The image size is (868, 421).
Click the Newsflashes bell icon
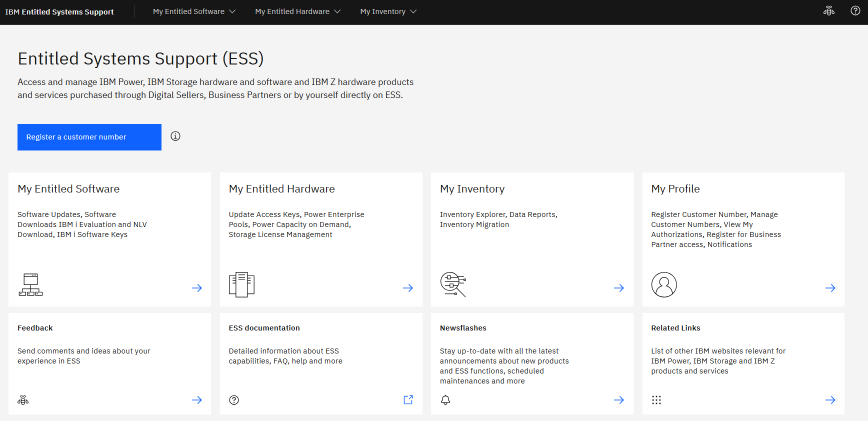click(445, 400)
